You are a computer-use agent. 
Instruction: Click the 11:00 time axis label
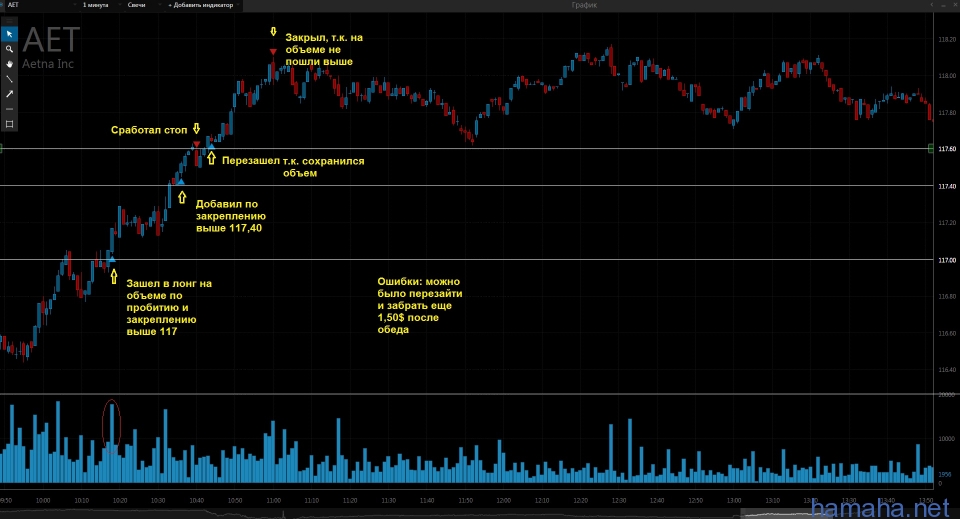273,501
